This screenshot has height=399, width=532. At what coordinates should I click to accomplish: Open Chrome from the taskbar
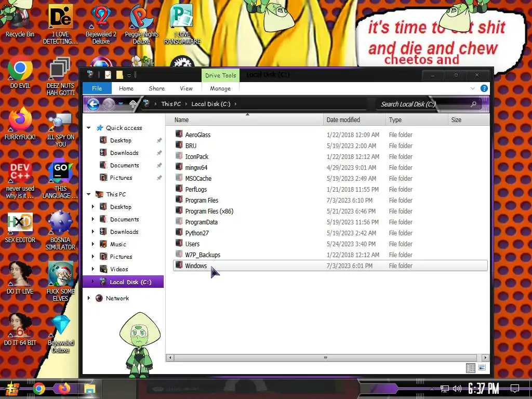click(39, 389)
